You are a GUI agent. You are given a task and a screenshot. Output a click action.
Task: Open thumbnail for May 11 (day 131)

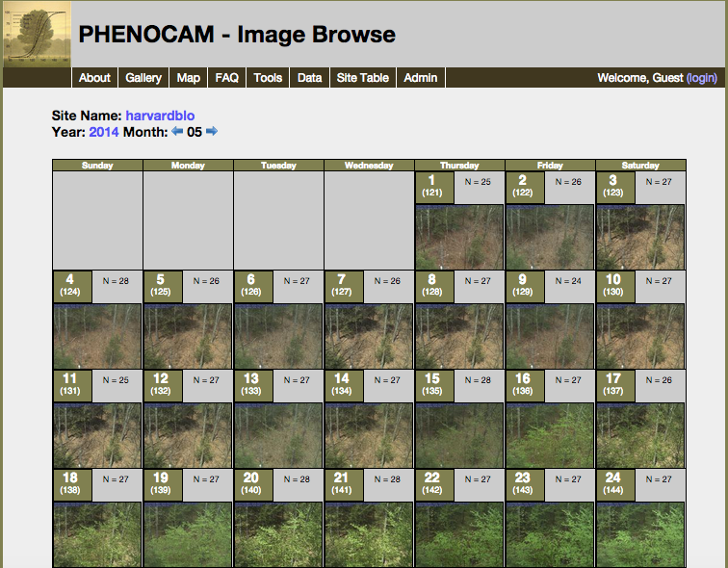(x=97, y=436)
